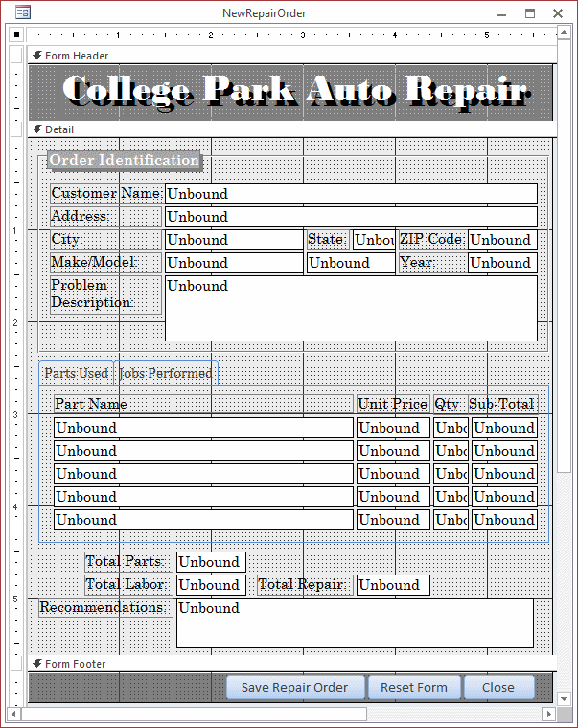Screen dimensions: 578x728
Task: Switch to the Parts Used tab
Action: (x=77, y=373)
